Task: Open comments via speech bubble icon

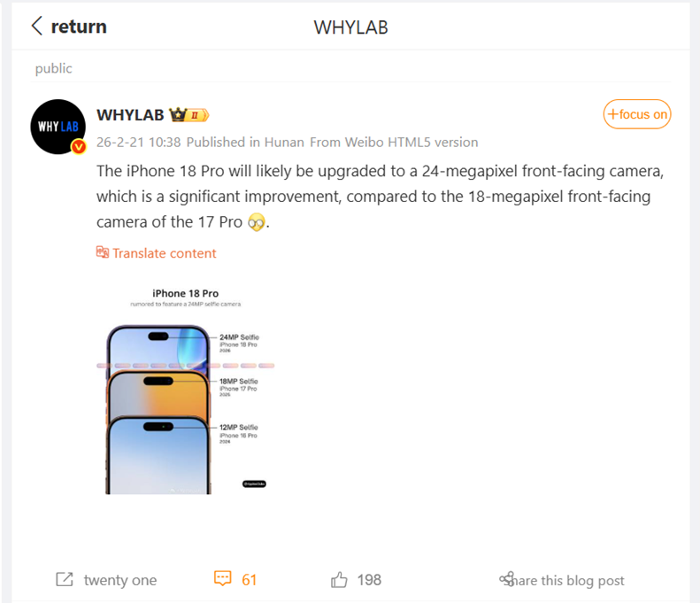Action: coord(222,578)
